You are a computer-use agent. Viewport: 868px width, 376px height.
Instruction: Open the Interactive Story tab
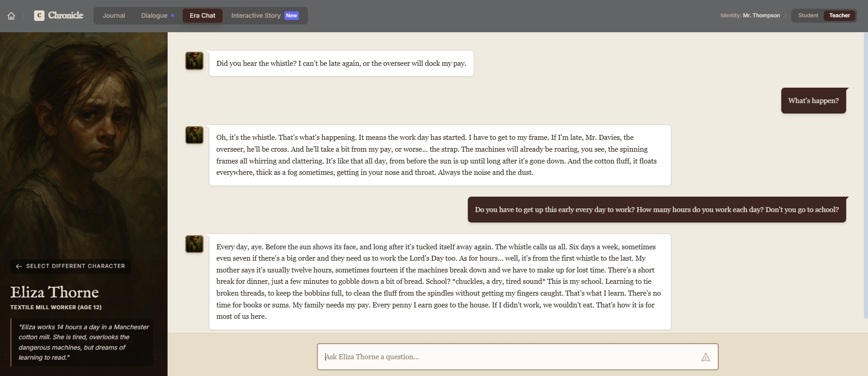point(264,15)
